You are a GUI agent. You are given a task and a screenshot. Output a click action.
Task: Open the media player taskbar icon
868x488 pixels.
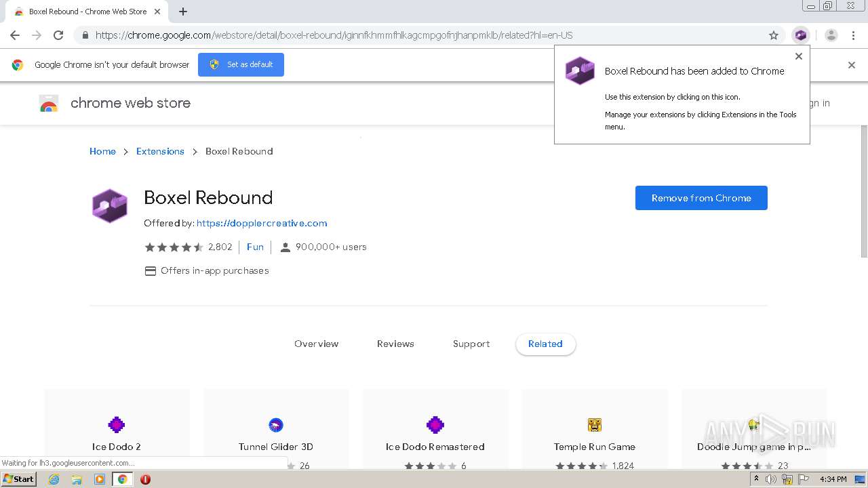point(100,479)
